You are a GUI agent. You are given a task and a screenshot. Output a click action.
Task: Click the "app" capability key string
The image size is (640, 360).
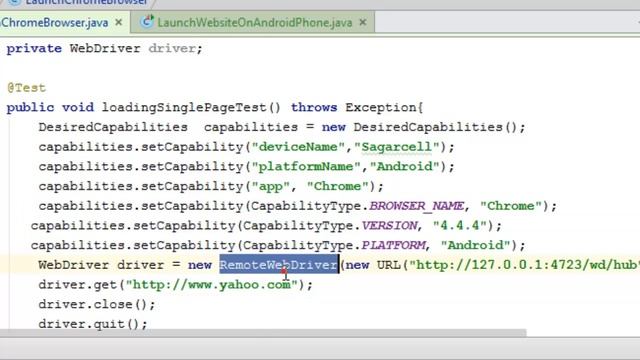point(271,187)
